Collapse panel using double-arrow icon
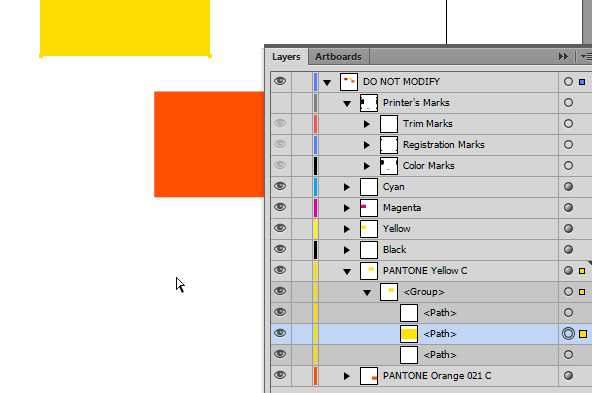Screen dimensions: 592x393 pos(563,57)
